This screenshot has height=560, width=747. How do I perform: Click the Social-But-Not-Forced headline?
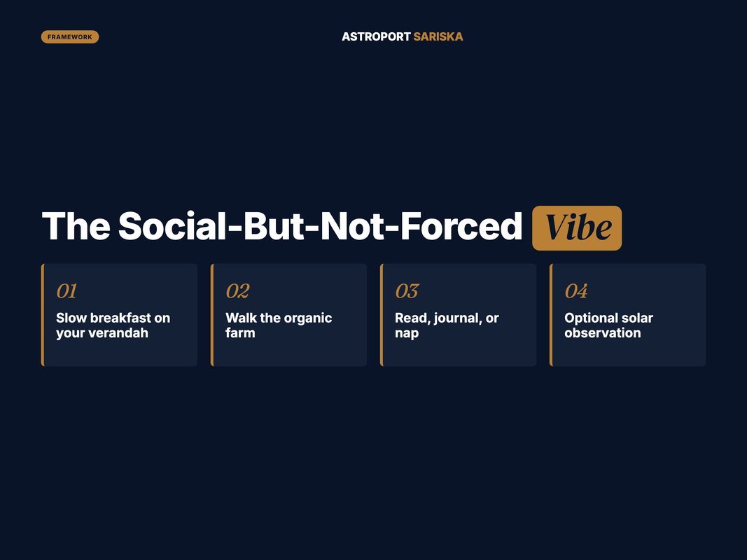pos(320,225)
